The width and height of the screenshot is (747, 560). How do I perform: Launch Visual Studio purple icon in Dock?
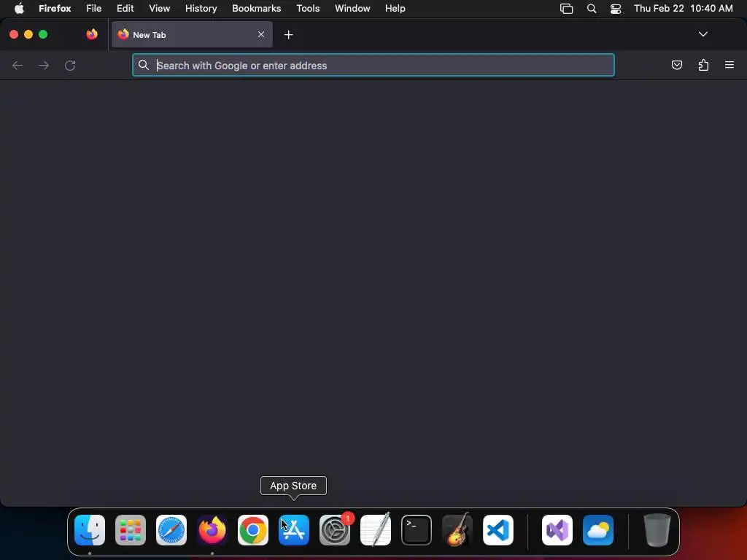tap(557, 530)
